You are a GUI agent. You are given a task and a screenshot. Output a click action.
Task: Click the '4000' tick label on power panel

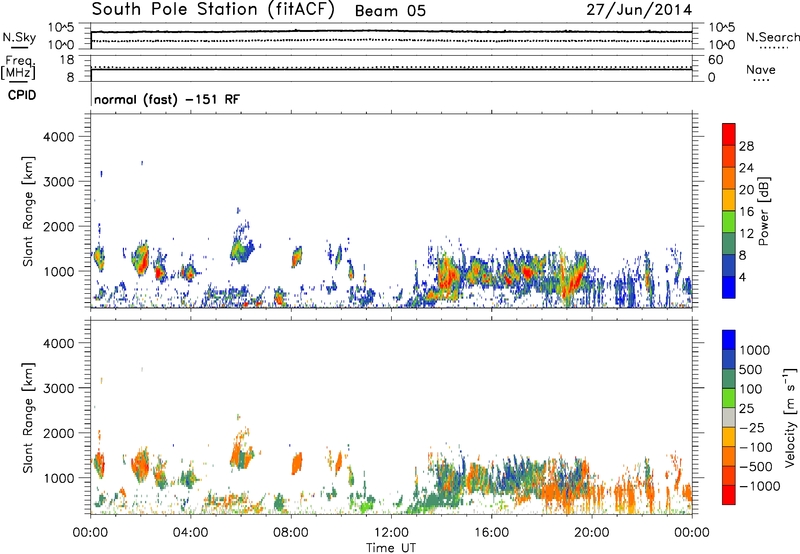(x=58, y=137)
